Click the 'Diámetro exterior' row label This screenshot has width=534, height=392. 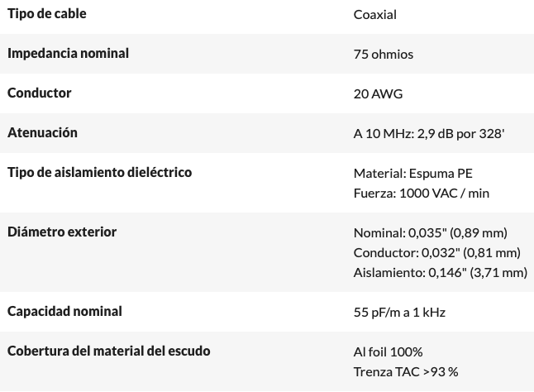62,232
